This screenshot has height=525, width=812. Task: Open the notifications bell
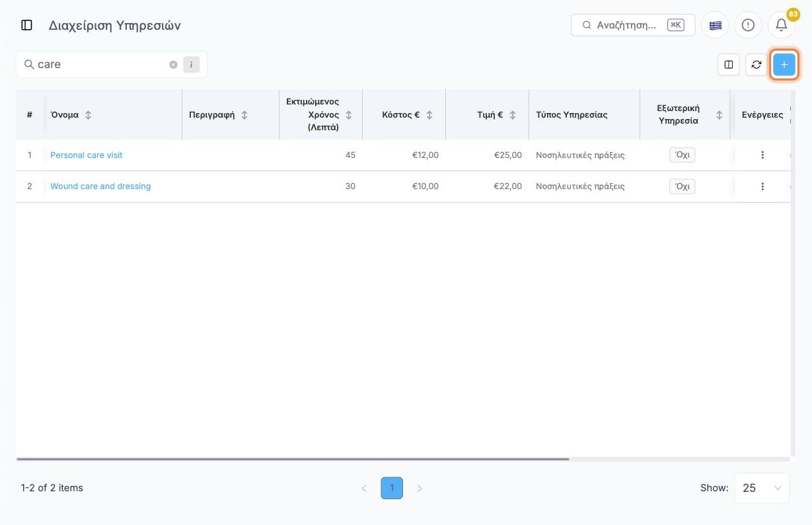pyautogui.click(x=781, y=25)
